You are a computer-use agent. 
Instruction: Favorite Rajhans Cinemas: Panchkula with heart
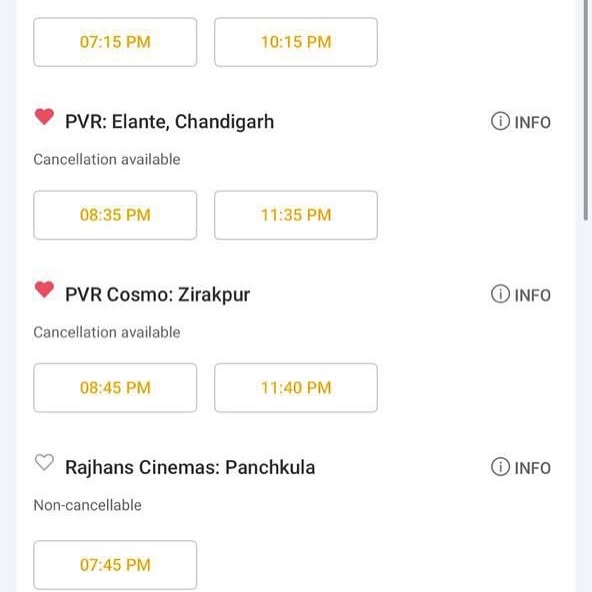point(44,462)
